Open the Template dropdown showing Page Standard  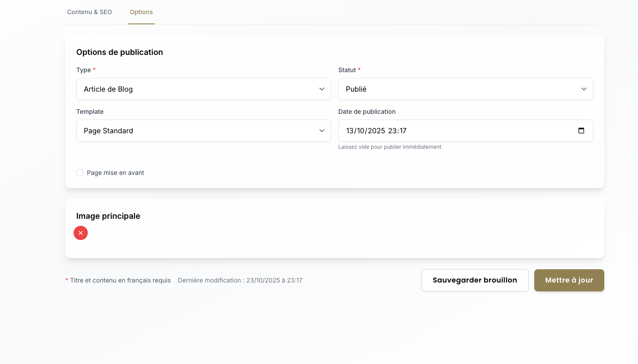click(x=195, y=131)
